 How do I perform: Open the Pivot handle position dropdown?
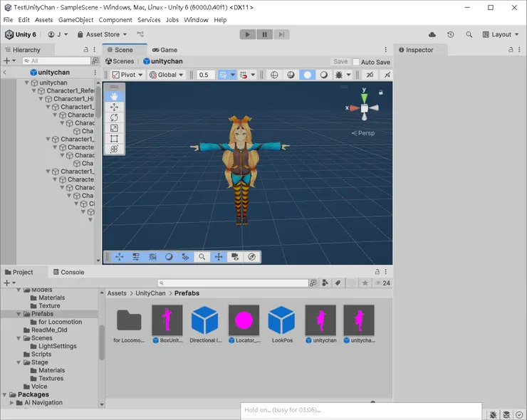(128, 75)
